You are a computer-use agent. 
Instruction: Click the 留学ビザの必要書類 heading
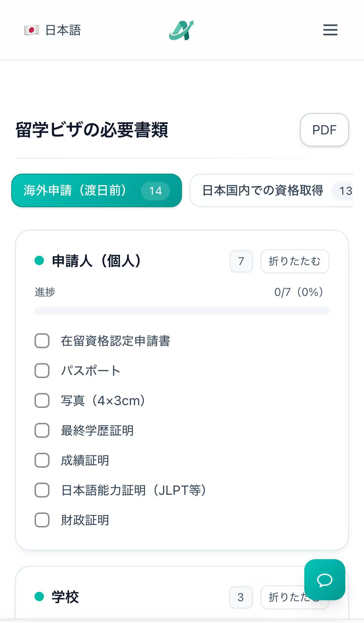[92, 130]
